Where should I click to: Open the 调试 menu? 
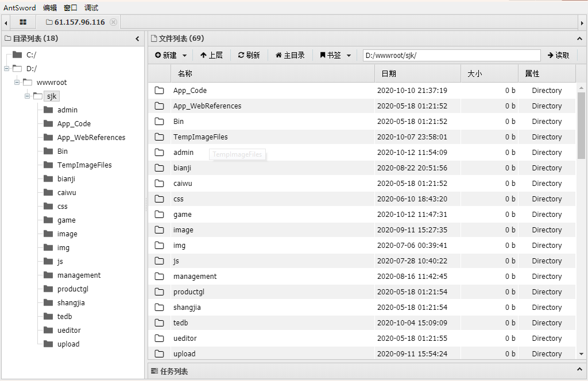click(91, 7)
